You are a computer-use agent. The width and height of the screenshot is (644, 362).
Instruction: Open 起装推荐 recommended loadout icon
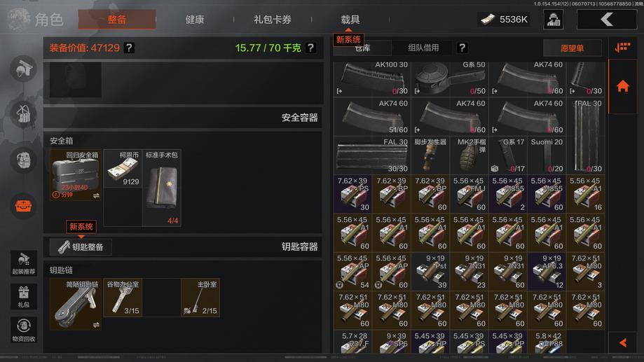pos(23,263)
